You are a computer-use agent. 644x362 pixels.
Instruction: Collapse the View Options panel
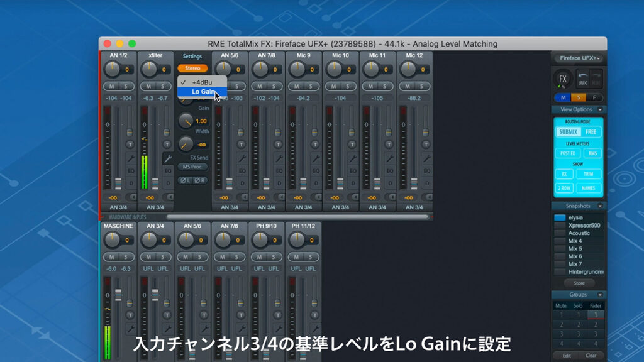click(x=599, y=110)
